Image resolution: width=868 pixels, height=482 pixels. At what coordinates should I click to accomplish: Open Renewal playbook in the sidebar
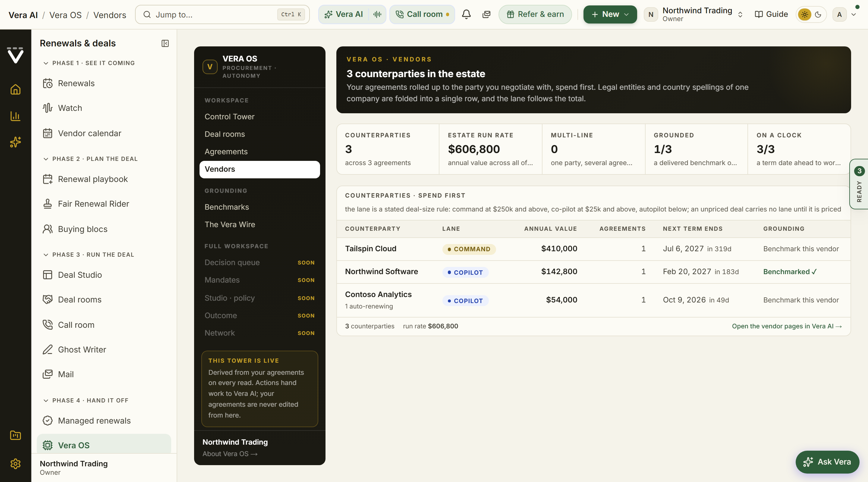(104, 179)
